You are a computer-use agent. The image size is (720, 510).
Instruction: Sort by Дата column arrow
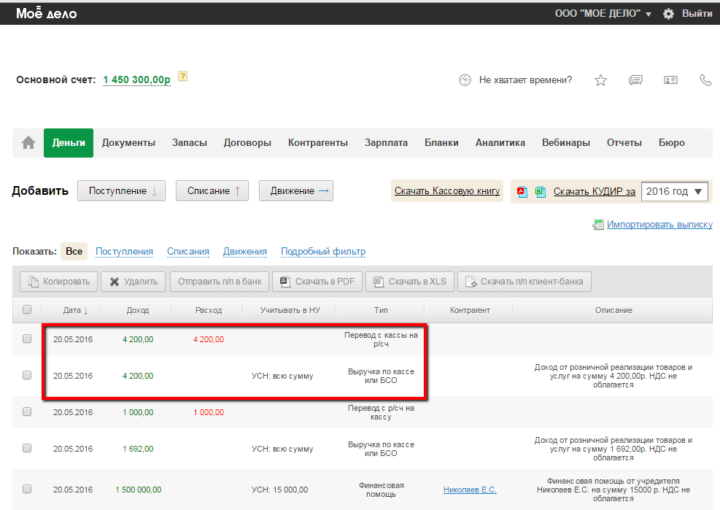pos(86,311)
